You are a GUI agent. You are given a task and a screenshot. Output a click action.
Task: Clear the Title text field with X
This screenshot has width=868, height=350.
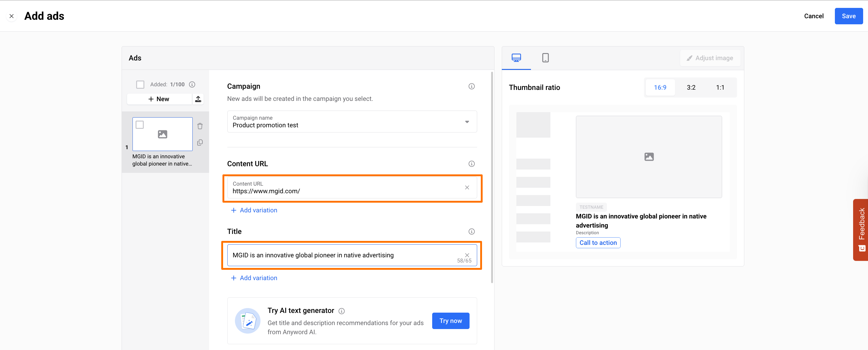click(467, 255)
